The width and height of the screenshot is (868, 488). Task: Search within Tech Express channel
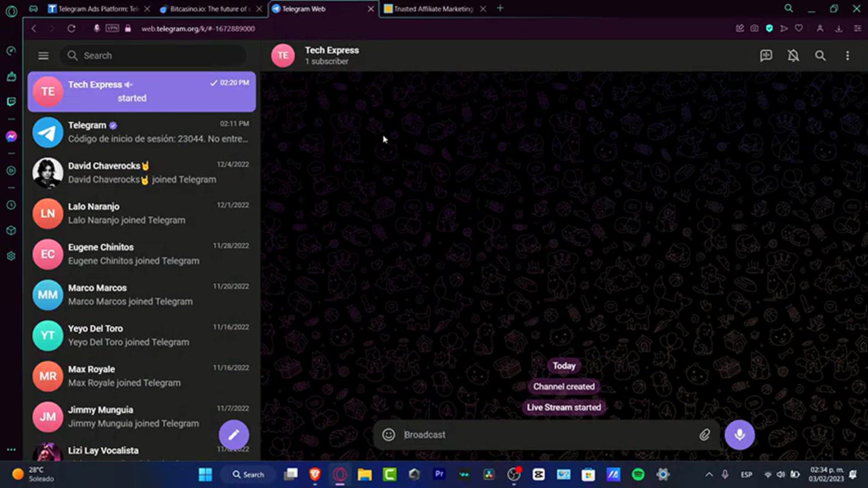(820, 56)
